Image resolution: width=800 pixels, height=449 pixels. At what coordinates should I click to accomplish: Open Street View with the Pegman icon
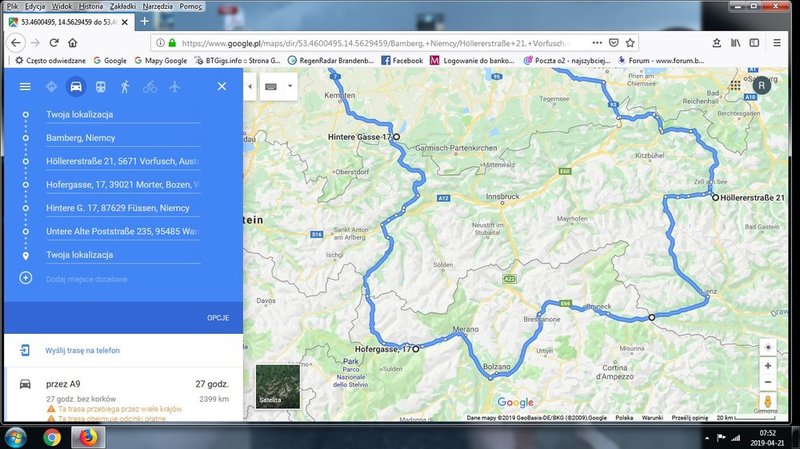tap(767, 402)
